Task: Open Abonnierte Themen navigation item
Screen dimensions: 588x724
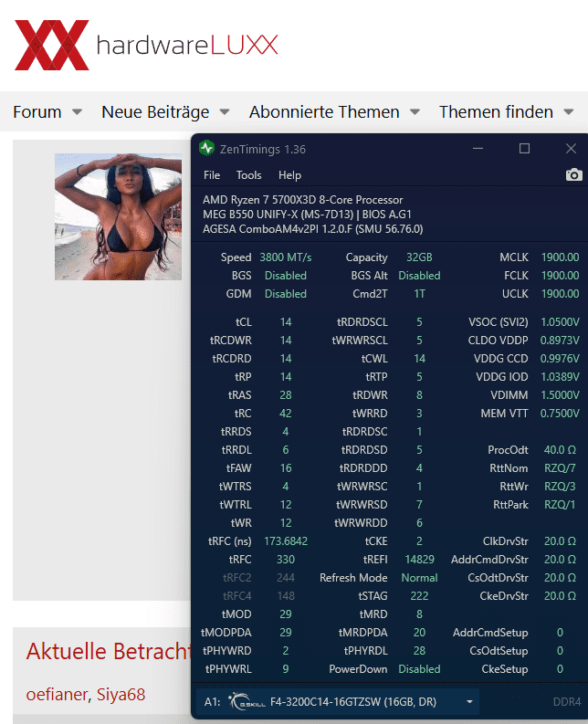Action: pos(324,111)
